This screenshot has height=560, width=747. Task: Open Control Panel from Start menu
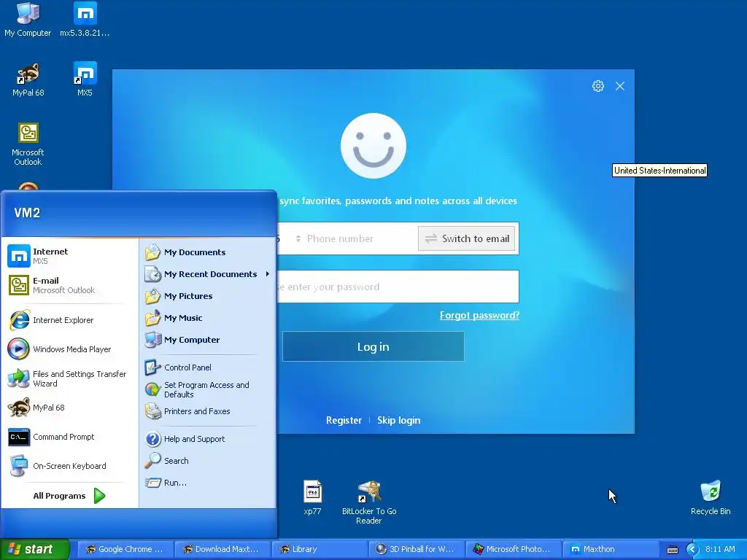[206, 367]
